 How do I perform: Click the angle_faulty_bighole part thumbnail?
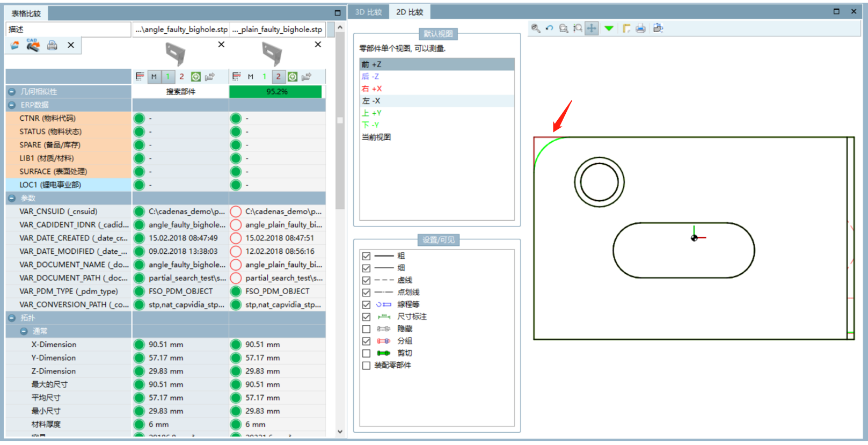(176, 54)
